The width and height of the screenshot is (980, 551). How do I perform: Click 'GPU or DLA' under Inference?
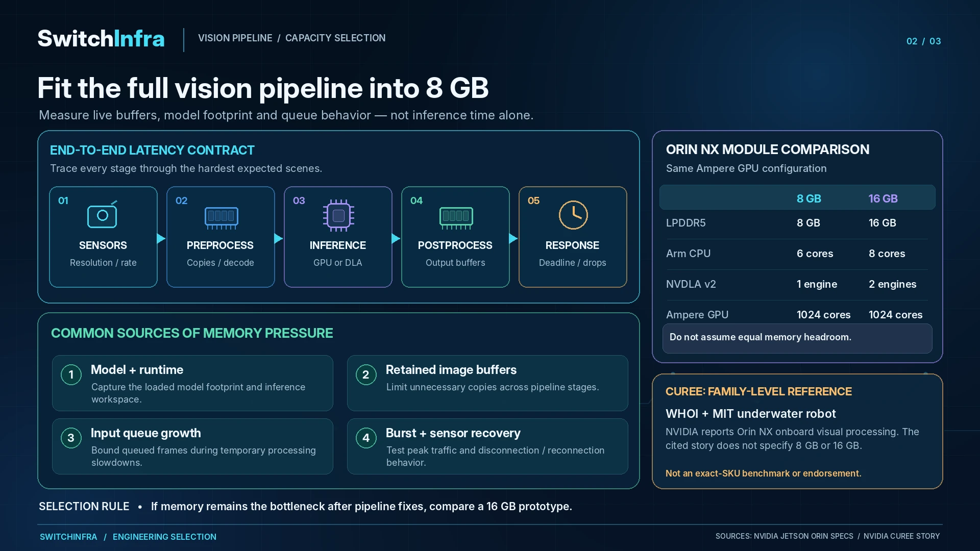click(x=337, y=263)
